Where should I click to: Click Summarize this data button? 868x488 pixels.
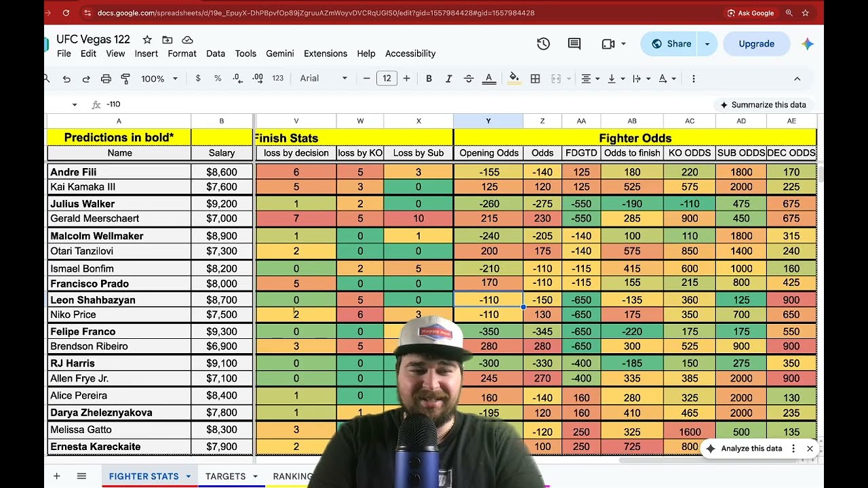[763, 105]
